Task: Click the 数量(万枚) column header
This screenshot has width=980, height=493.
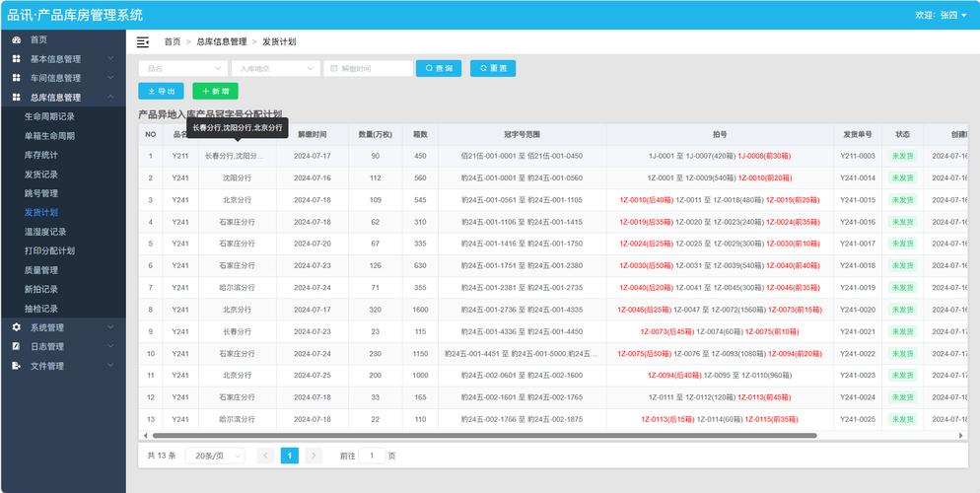Action: click(x=375, y=135)
